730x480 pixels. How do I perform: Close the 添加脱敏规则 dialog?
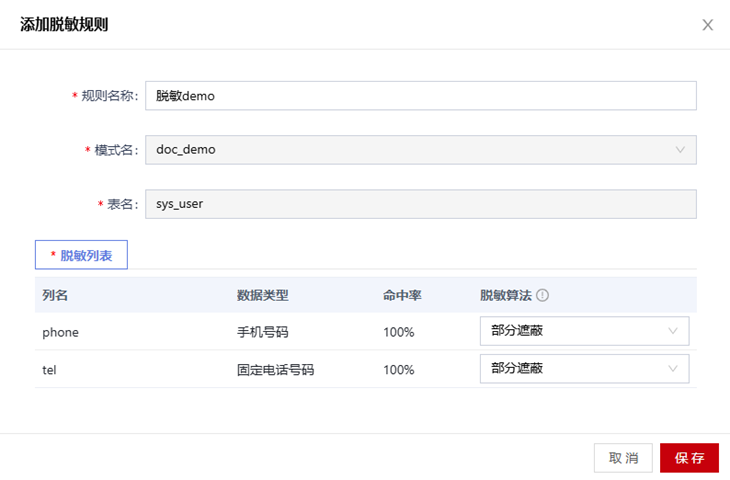click(x=707, y=25)
